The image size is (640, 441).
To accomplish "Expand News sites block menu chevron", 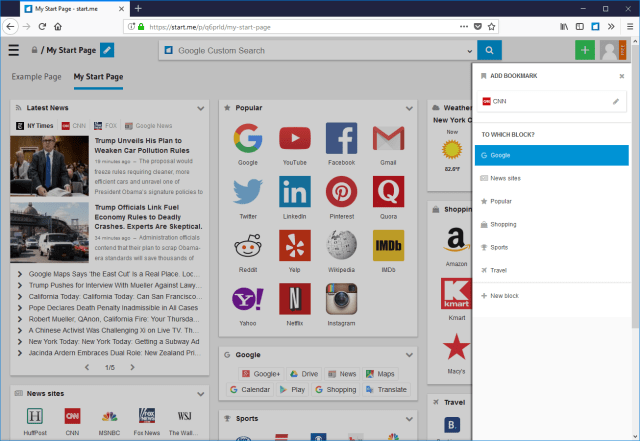I will point(200,394).
